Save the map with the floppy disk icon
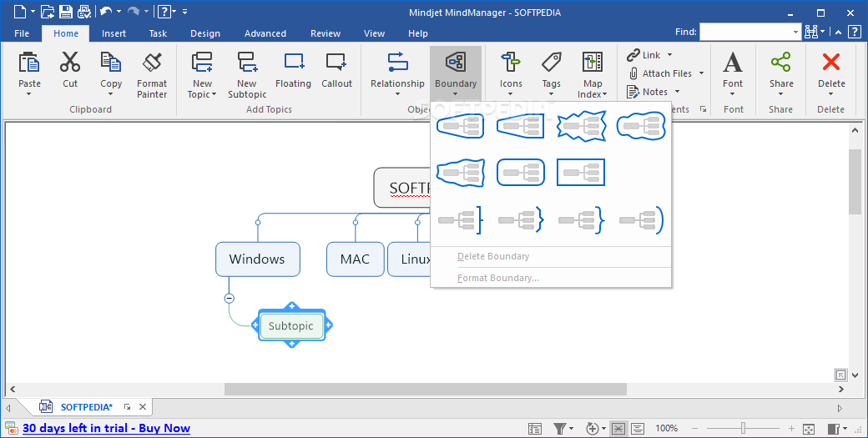This screenshot has width=868, height=438. (65, 11)
